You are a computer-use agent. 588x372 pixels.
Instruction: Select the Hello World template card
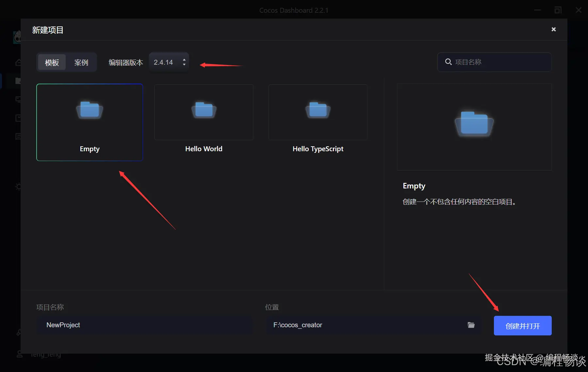click(204, 119)
